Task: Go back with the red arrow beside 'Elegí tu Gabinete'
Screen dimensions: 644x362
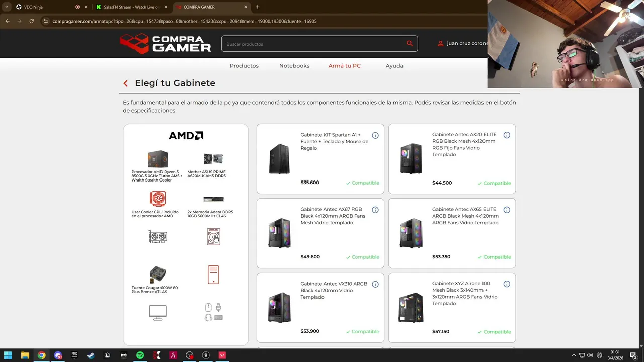Action: (126, 83)
